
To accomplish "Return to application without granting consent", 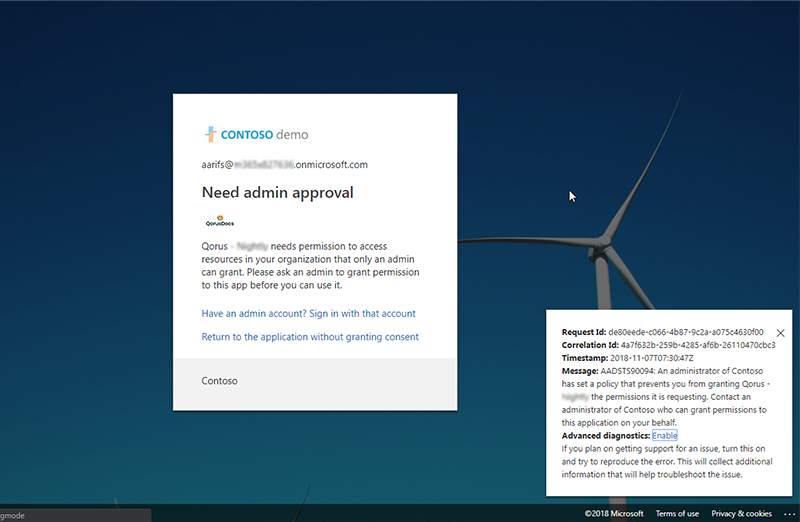I will (x=310, y=337).
